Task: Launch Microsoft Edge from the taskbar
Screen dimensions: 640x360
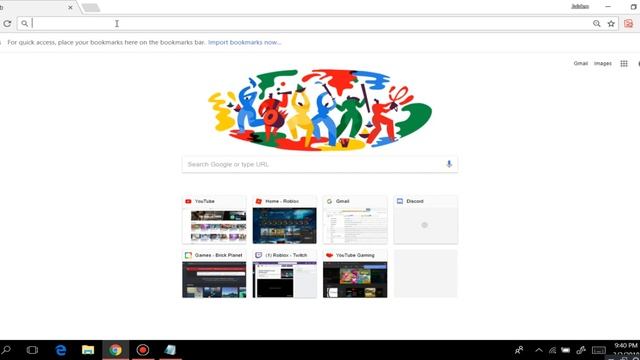Action: pos(61,350)
